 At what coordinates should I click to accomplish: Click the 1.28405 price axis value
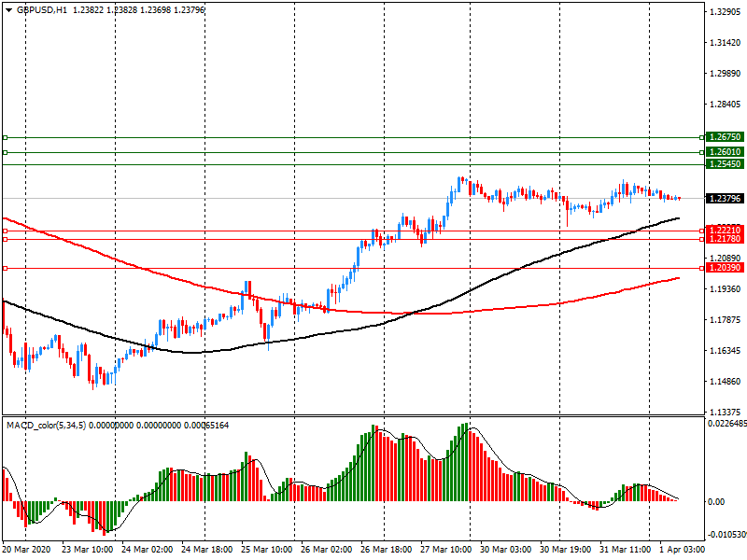click(x=726, y=105)
